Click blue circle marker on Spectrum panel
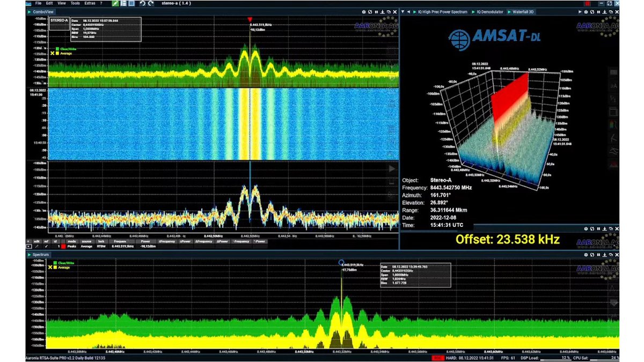The height and width of the screenshot is (362, 644). click(x=341, y=262)
